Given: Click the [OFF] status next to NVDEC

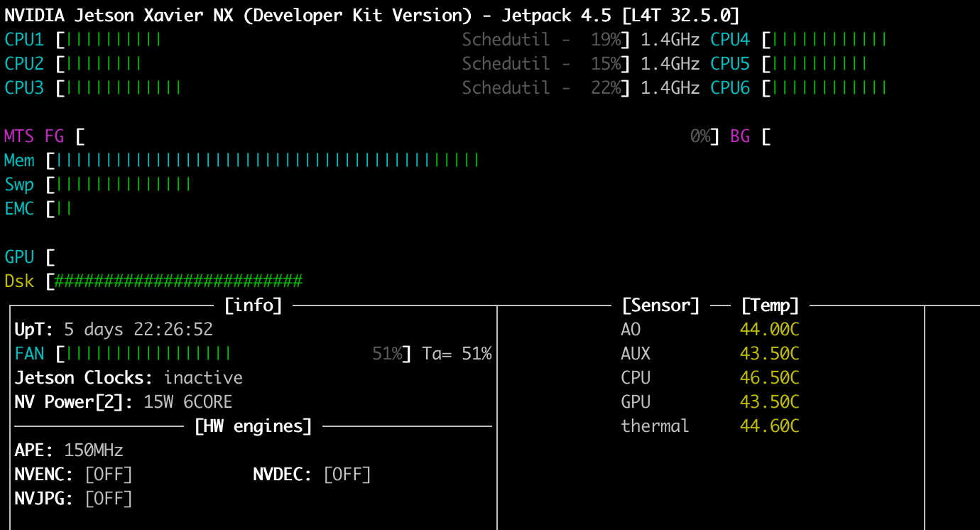Looking at the screenshot, I should coord(347,475).
